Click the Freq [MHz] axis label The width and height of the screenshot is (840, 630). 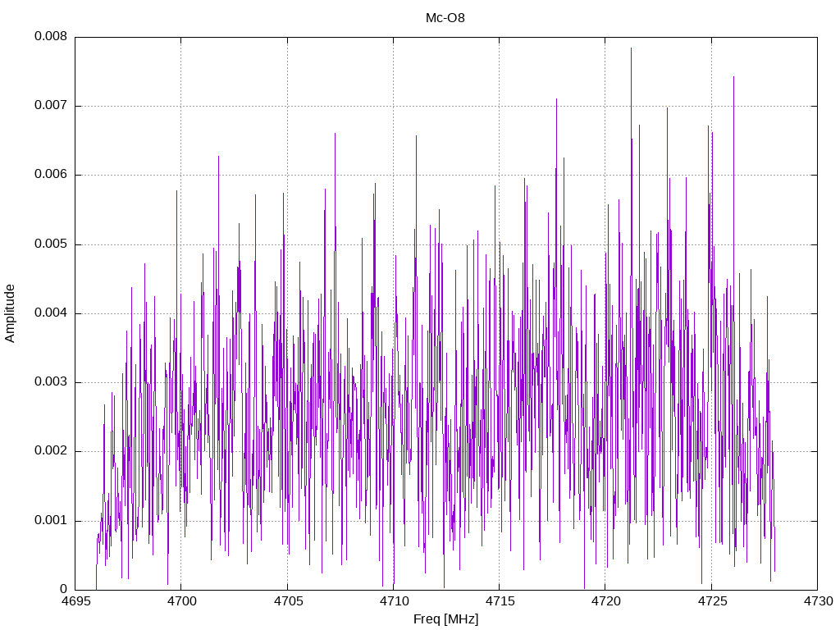coord(445,619)
